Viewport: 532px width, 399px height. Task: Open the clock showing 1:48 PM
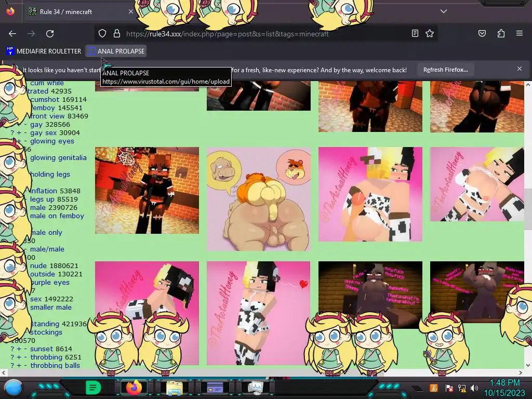[x=504, y=388]
